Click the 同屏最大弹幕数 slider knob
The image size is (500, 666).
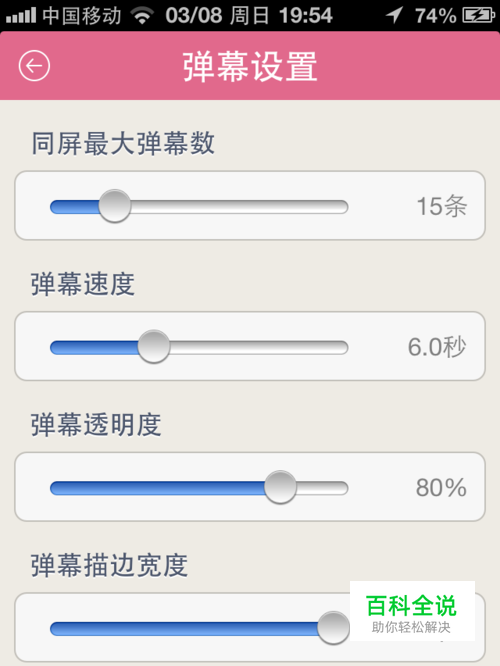coord(115,206)
